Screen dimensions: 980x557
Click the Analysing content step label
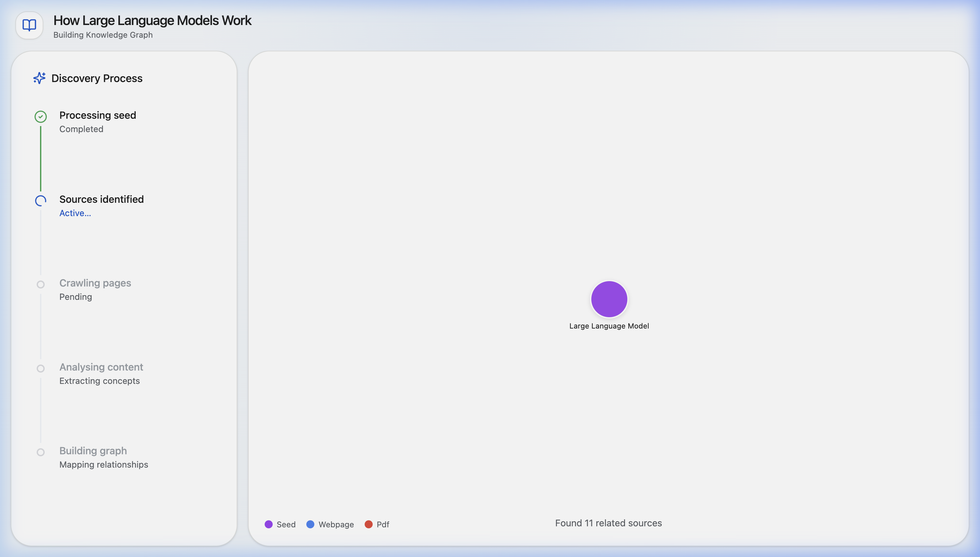coord(101,367)
